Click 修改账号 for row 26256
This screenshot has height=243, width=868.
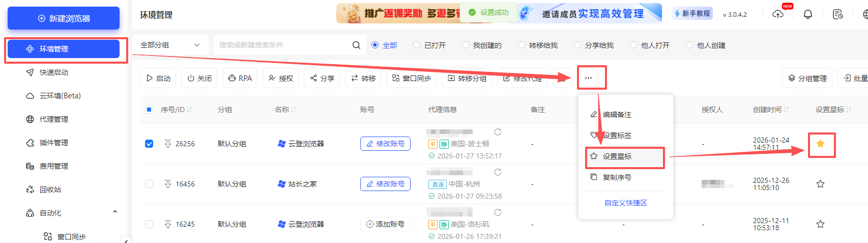point(385,144)
